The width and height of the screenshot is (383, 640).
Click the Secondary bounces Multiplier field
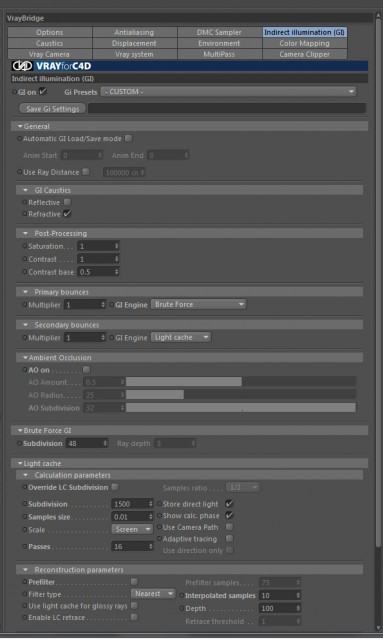pyautogui.click(x=85, y=338)
